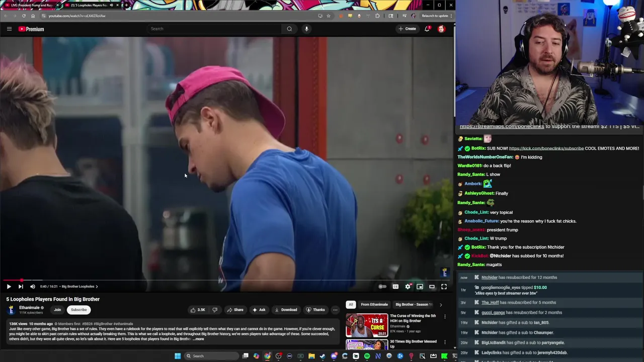Skip to the next video
Screen dimensions: 644x362
(x=21, y=287)
